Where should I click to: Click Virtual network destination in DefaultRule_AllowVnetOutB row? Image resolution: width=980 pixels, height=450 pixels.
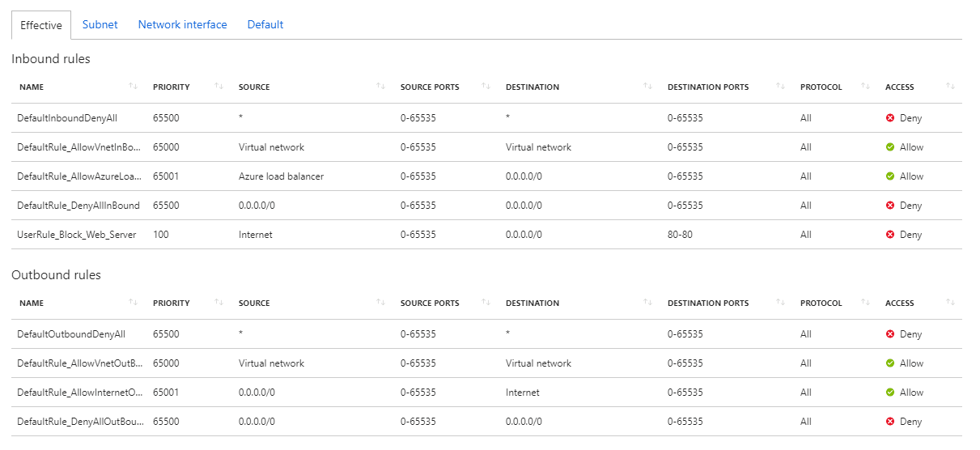coord(539,363)
